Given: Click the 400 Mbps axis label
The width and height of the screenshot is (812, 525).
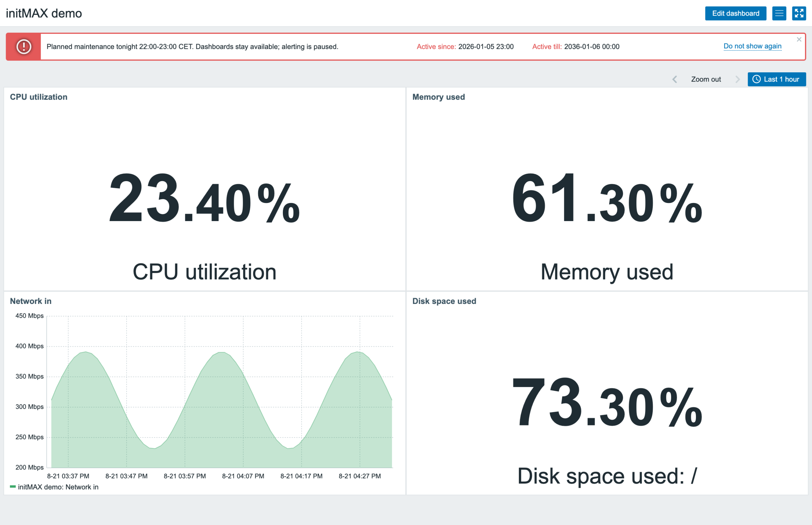Looking at the screenshot, I should 29,346.
